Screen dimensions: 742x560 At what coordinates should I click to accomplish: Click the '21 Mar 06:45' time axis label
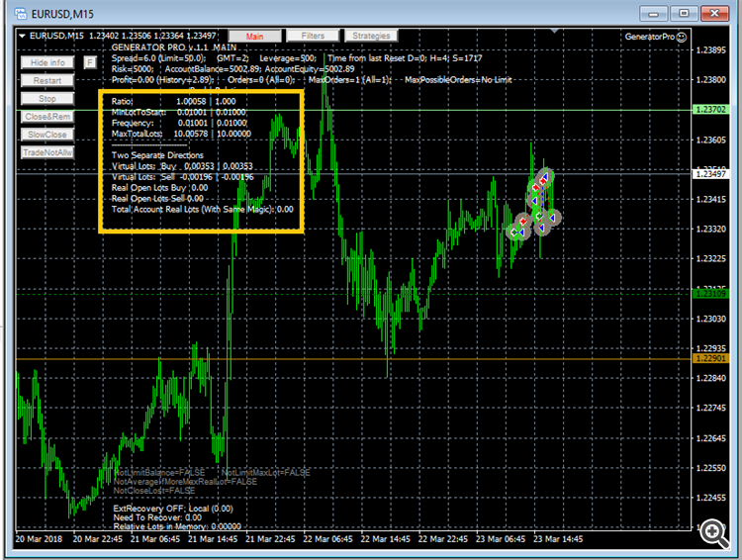[155, 539]
